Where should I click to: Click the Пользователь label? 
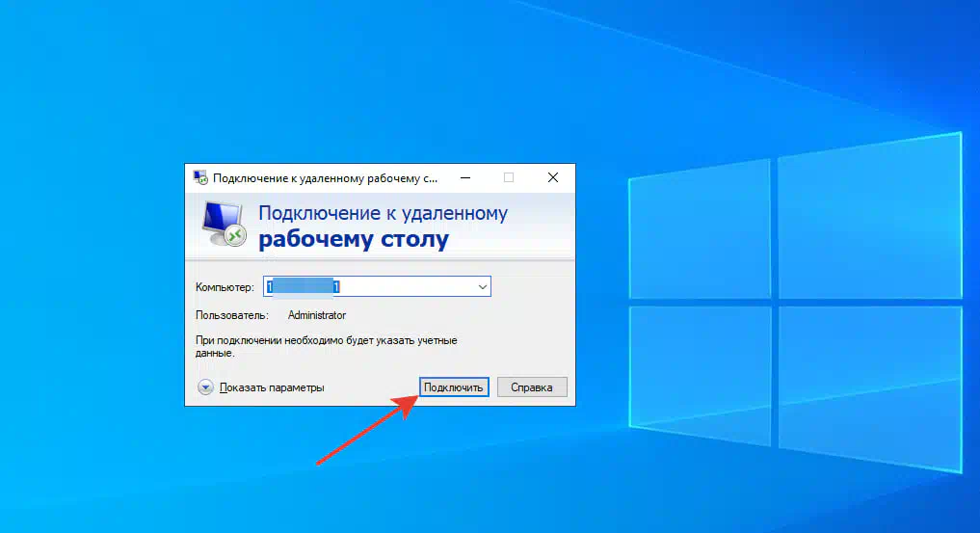232,315
